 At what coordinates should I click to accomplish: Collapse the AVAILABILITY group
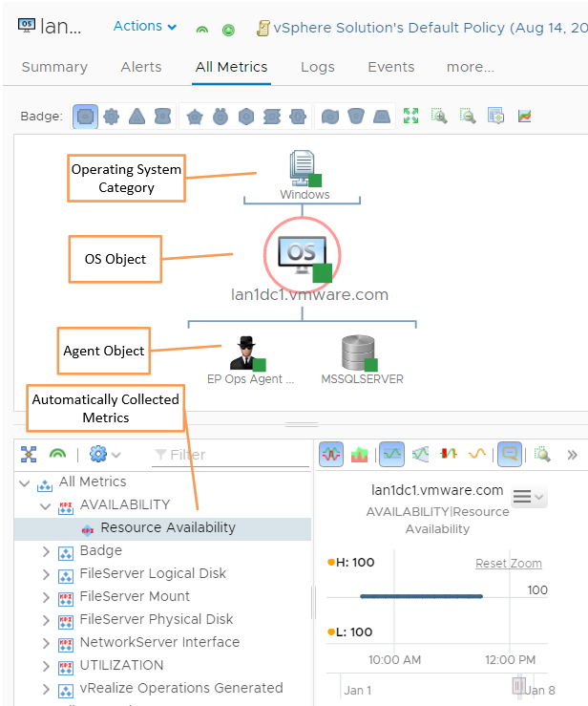click(46, 506)
